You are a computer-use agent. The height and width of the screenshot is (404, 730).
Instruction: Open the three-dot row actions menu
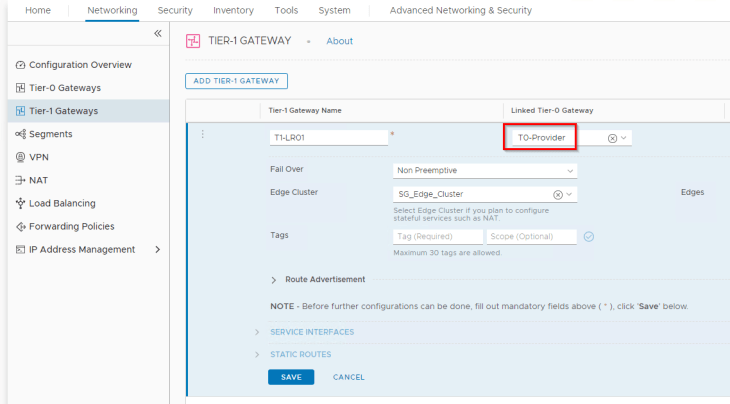tap(203, 135)
